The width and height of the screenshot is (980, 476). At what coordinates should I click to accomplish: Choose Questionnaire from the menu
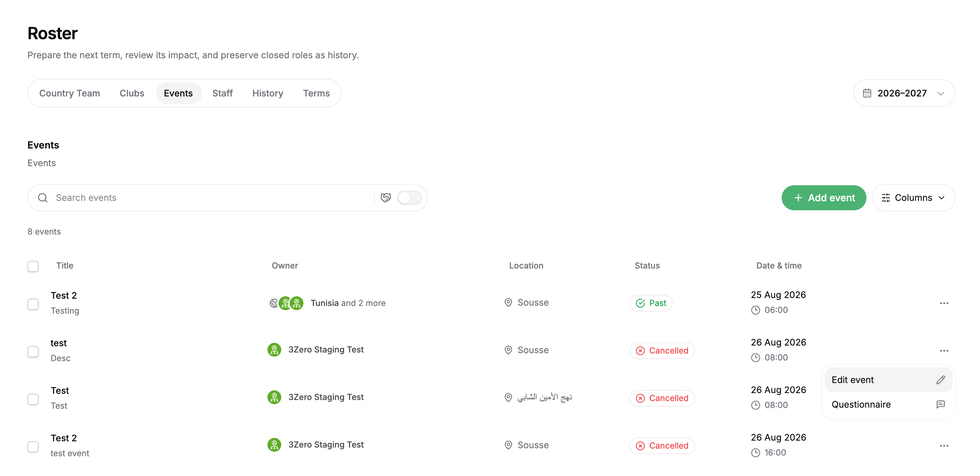click(888, 405)
